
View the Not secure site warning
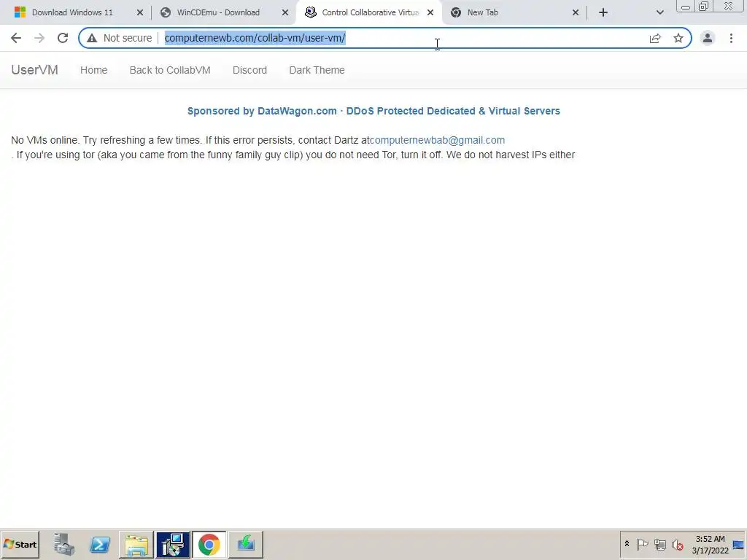(x=119, y=38)
